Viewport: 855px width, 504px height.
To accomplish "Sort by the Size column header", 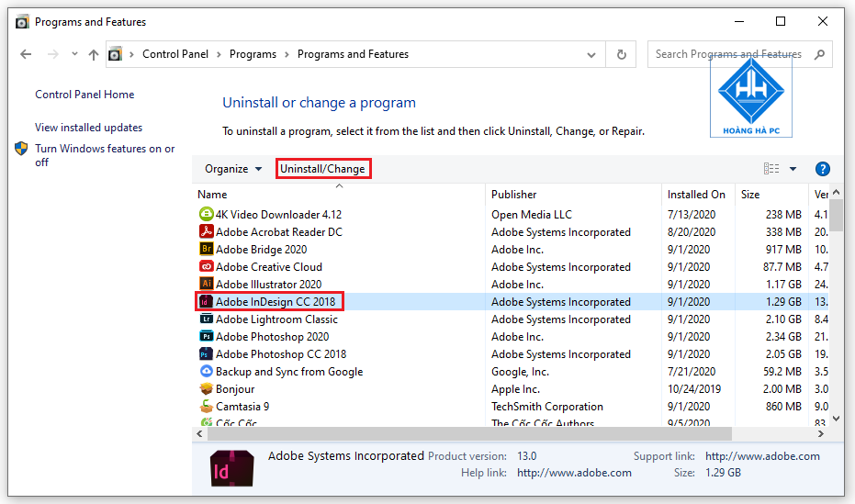I will (x=771, y=195).
